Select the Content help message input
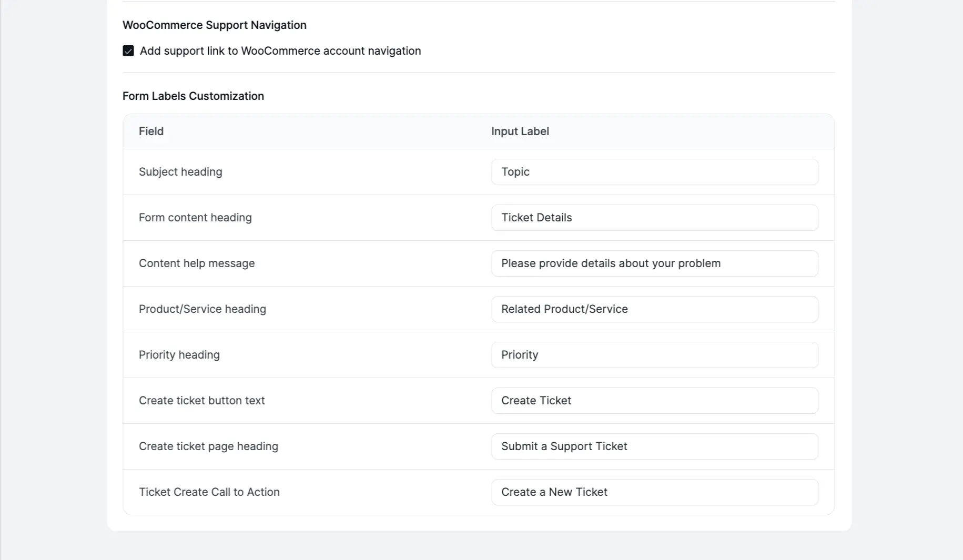 click(x=654, y=263)
